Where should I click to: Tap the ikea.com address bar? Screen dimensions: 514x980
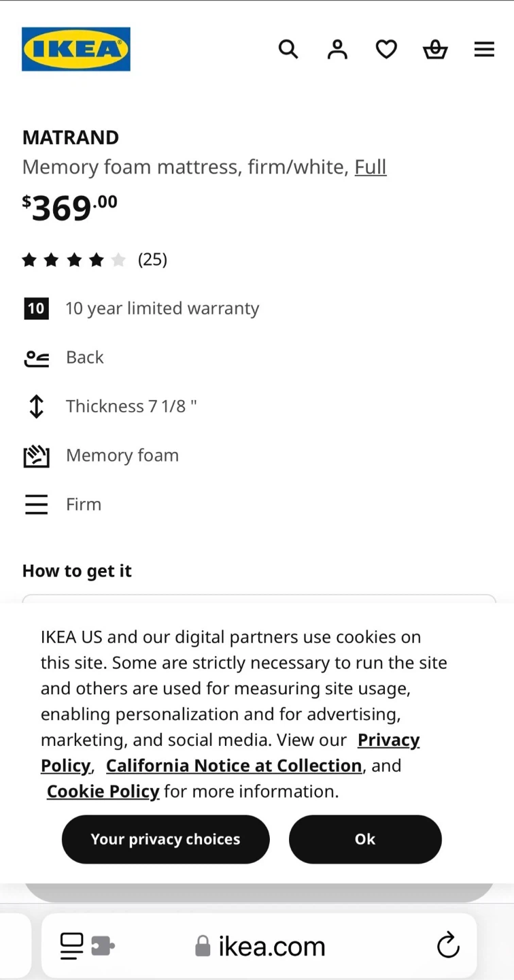click(x=271, y=945)
